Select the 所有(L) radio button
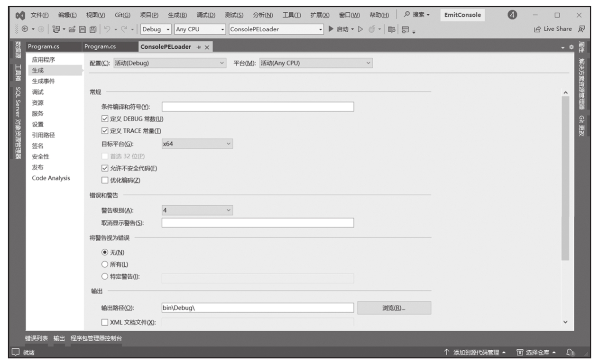599x364 pixels. (x=105, y=264)
